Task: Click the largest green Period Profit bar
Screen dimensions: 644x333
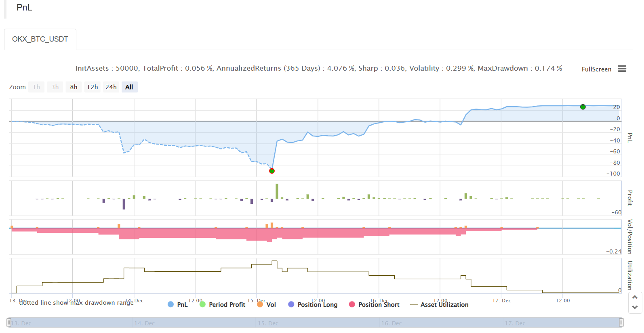Action: click(x=277, y=191)
